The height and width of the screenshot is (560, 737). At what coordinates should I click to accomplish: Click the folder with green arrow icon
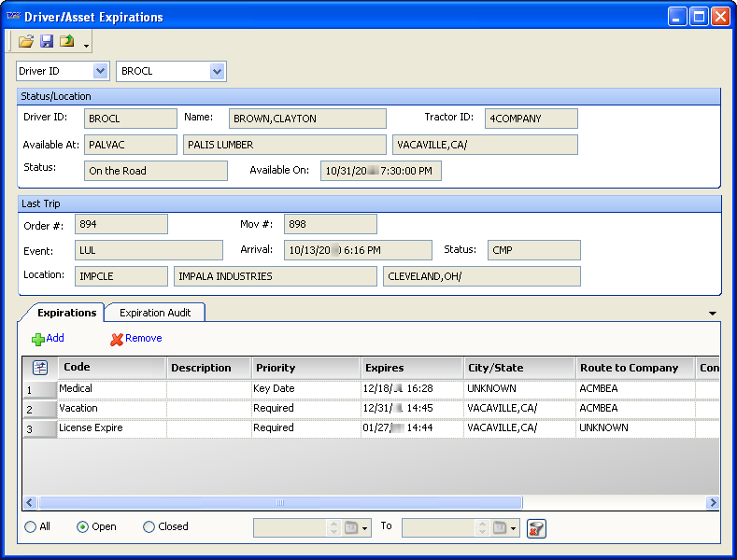coord(66,41)
